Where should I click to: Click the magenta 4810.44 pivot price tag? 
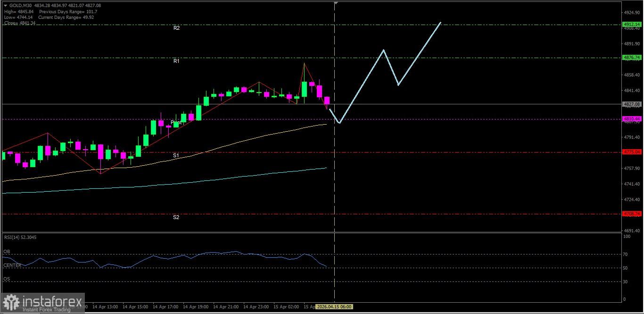pos(632,119)
